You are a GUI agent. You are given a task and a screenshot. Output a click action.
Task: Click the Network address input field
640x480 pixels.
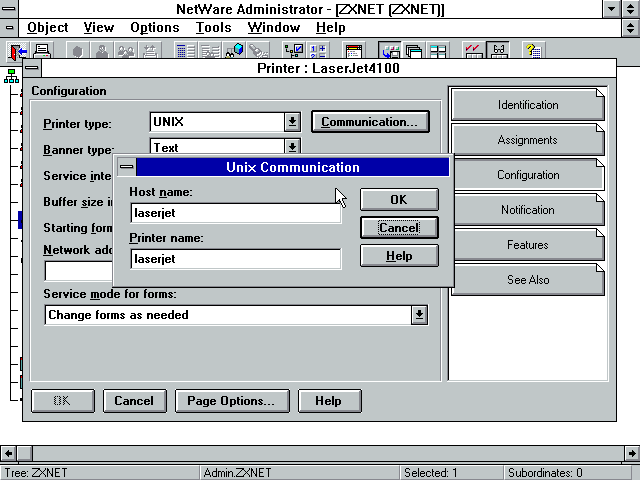[x=78, y=271]
